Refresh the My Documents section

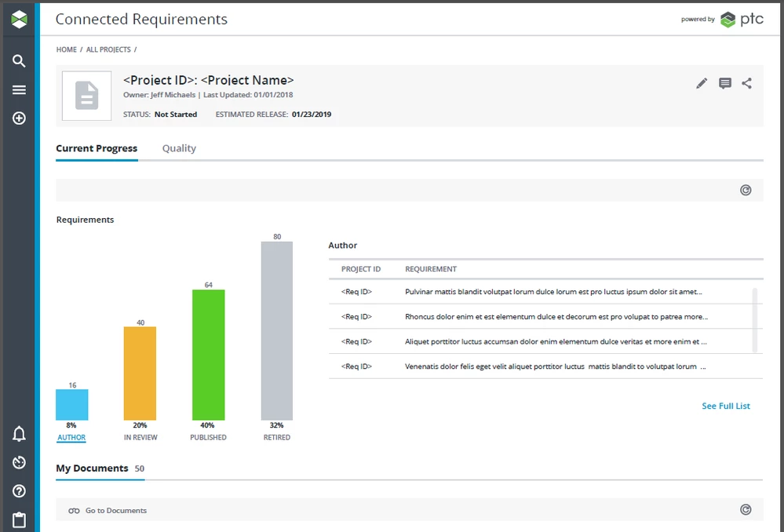click(745, 509)
